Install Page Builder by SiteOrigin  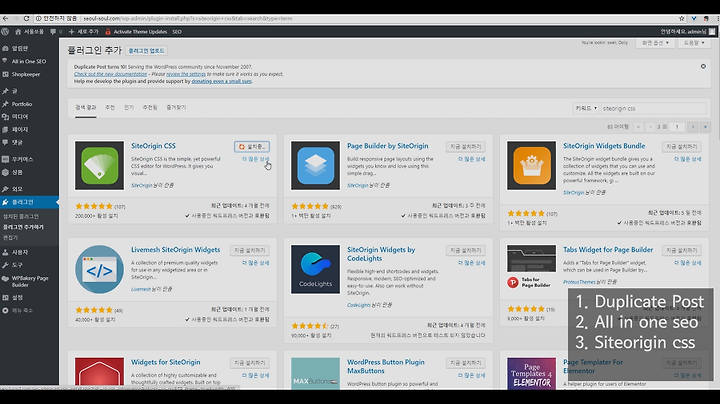[466, 146]
